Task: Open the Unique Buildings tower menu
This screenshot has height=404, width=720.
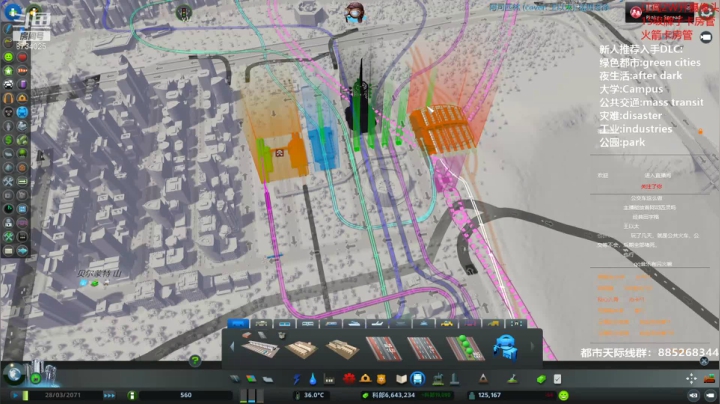Action: 455,379
